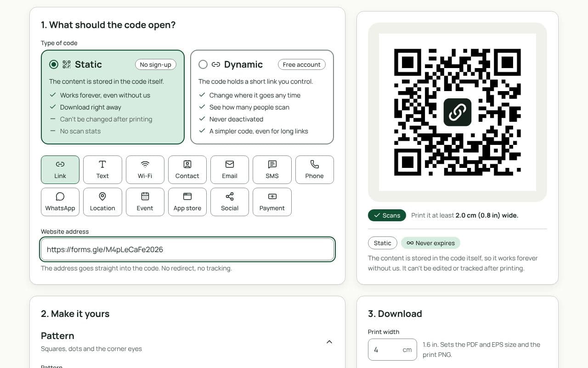Click the "Never deactivated" text
The width and height of the screenshot is (588, 368).
click(236, 119)
